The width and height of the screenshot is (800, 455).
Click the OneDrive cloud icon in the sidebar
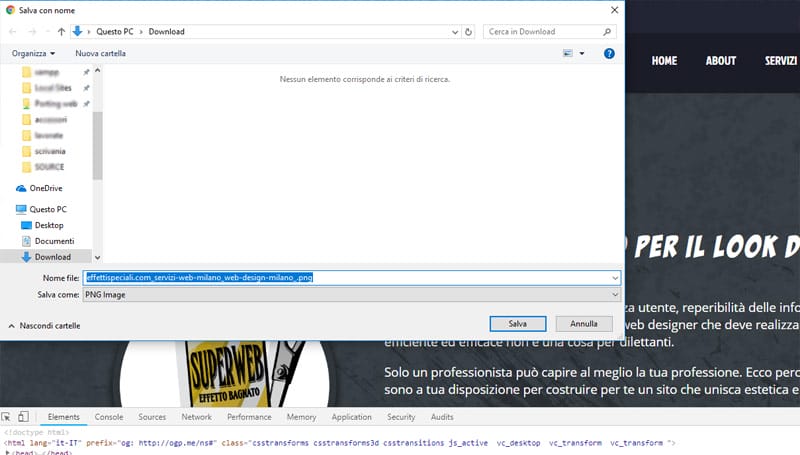(x=21, y=188)
